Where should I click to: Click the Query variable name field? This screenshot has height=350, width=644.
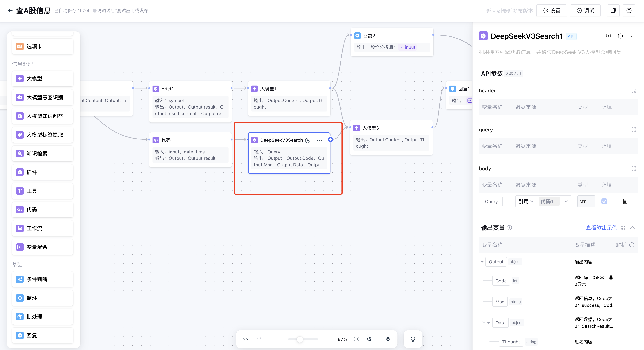pyautogui.click(x=492, y=201)
